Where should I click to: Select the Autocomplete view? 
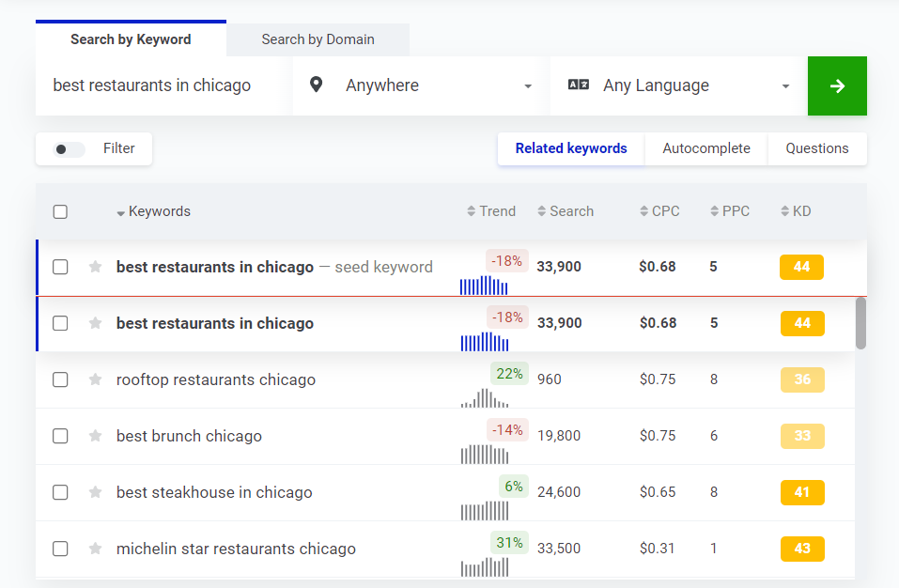(x=705, y=148)
